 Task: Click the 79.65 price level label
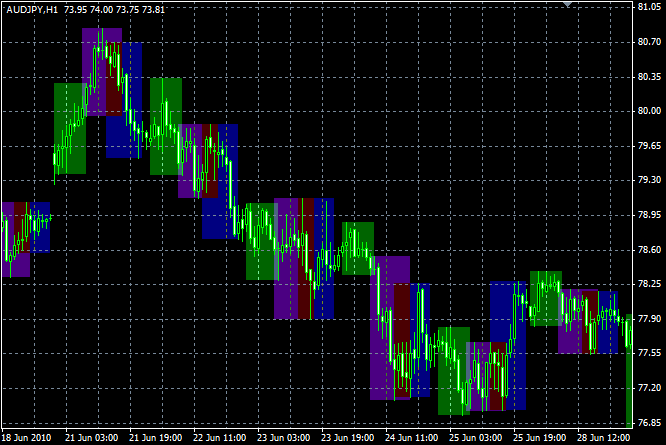coord(649,146)
